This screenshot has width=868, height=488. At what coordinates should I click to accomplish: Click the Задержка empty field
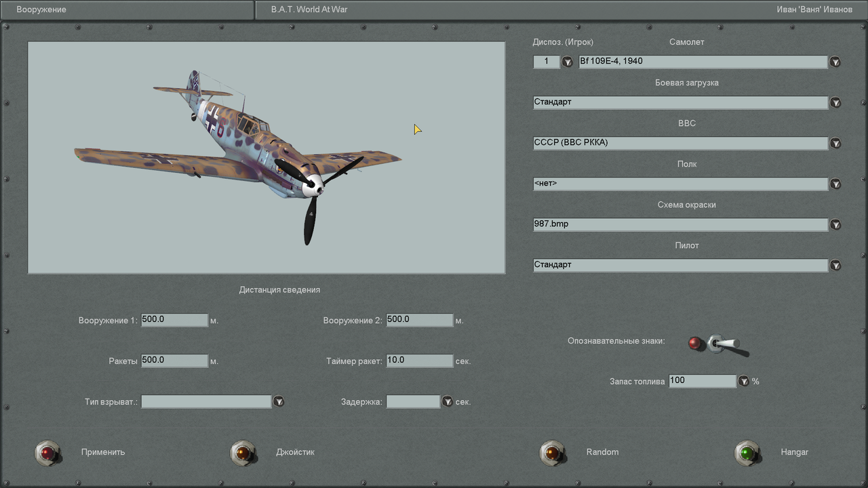click(x=413, y=401)
